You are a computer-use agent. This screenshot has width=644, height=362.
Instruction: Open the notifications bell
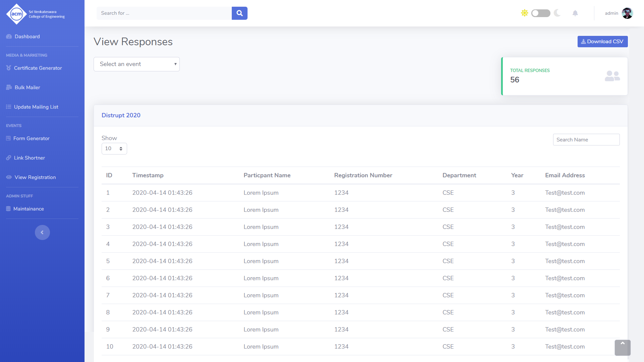click(x=575, y=13)
